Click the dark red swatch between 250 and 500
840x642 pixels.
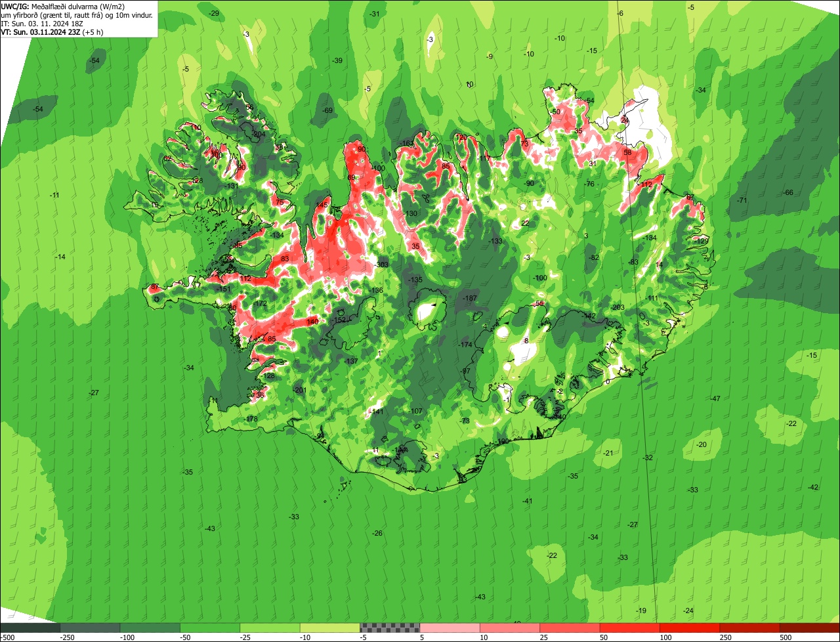point(750,628)
